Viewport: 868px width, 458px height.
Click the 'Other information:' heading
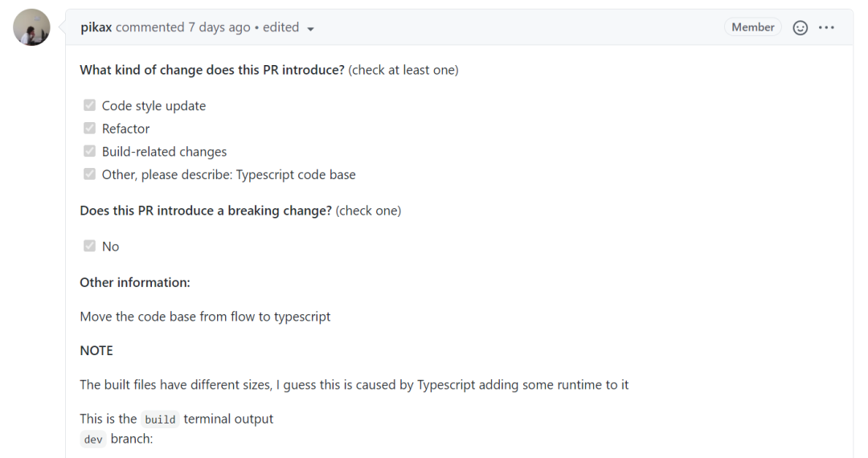[x=135, y=282]
